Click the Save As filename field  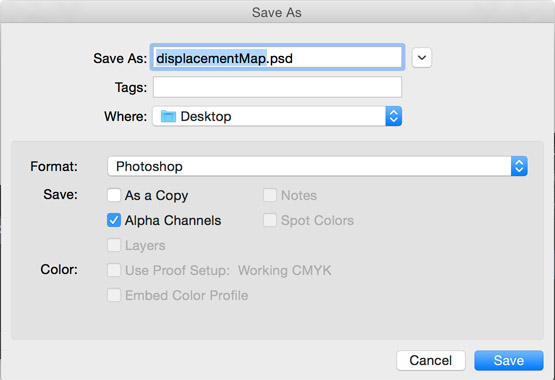(278, 58)
